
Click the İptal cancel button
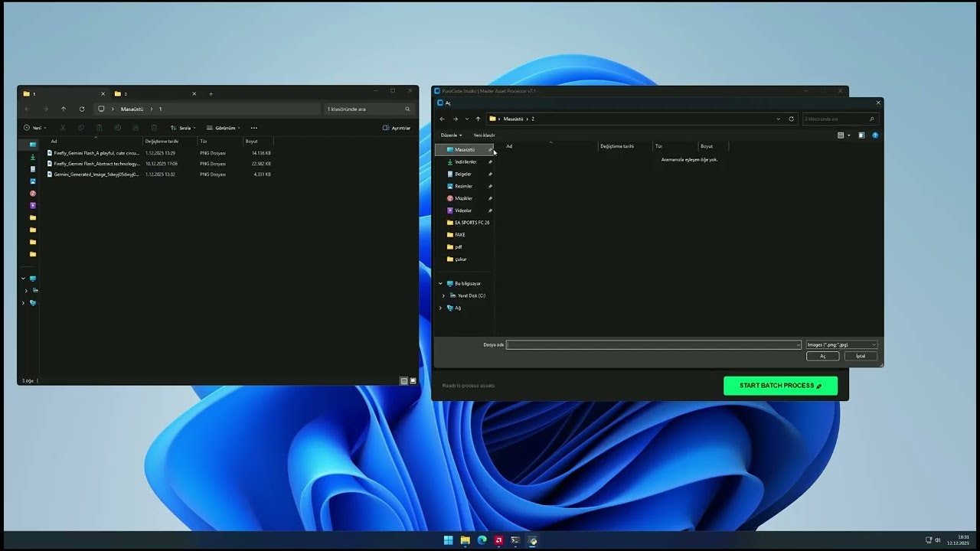pyautogui.click(x=861, y=356)
